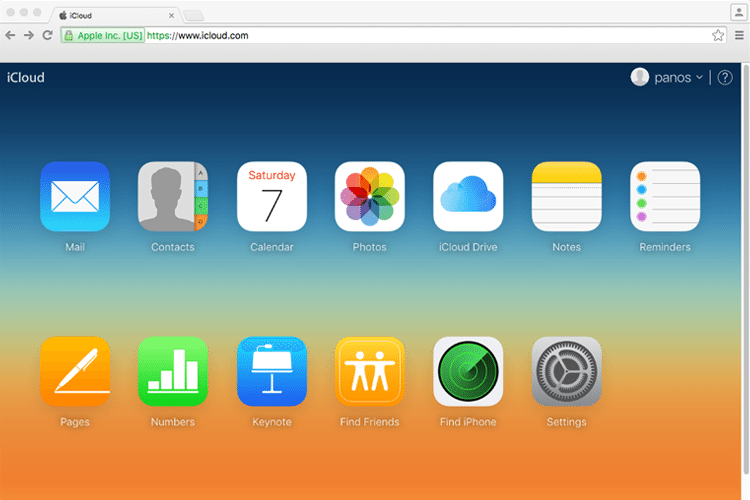Click the Find Friends label text
This screenshot has height=500, width=750.
click(370, 422)
